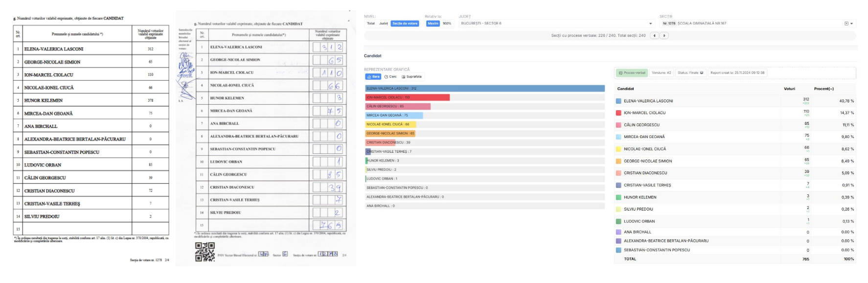This screenshot has width=868, height=283.
Task: Set level to Județ
Action: (384, 24)
